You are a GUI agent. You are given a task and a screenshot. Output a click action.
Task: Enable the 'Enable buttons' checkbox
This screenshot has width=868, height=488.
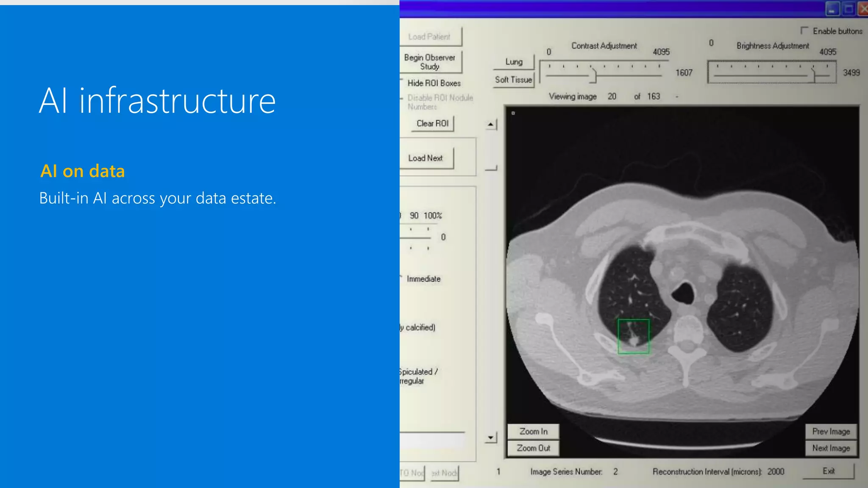click(x=804, y=31)
